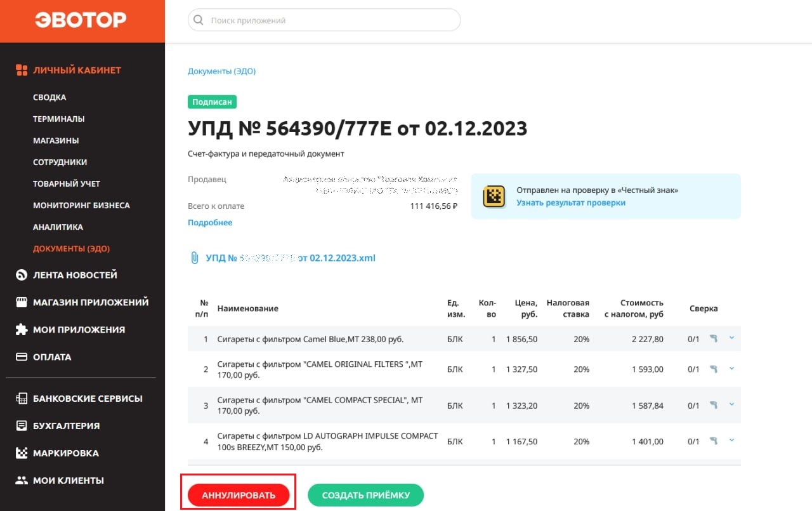Click the search magnifier icon
The height and width of the screenshot is (511, 812).
pyautogui.click(x=199, y=20)
